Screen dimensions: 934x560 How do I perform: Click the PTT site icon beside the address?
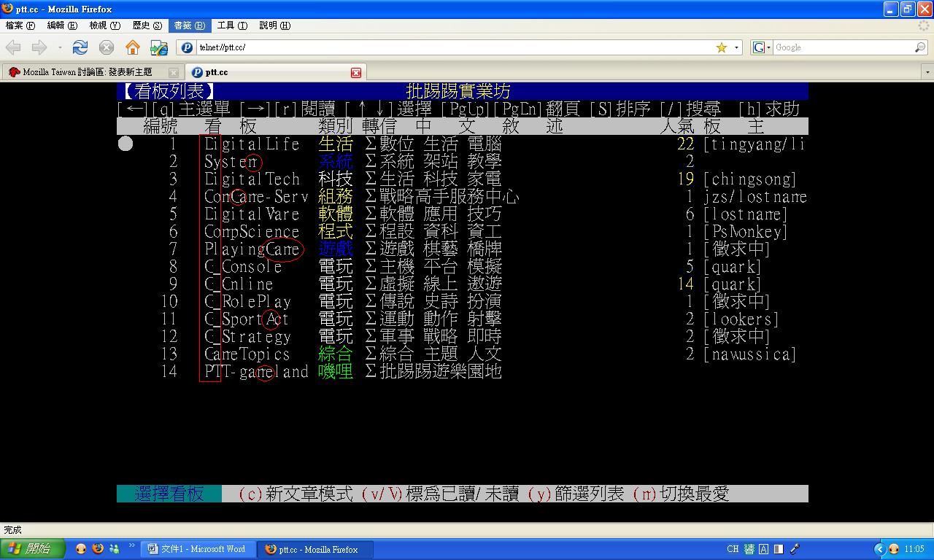(x=187, y=47)
